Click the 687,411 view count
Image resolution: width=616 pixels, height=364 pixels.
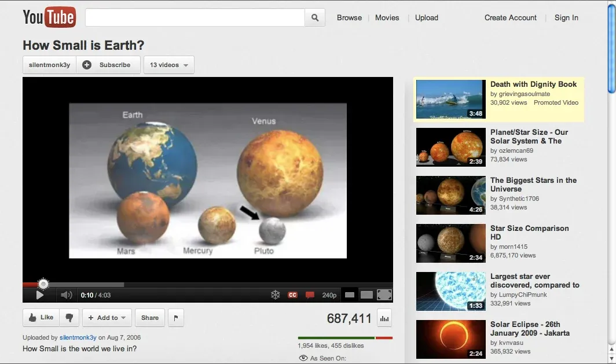coord(349,318)
